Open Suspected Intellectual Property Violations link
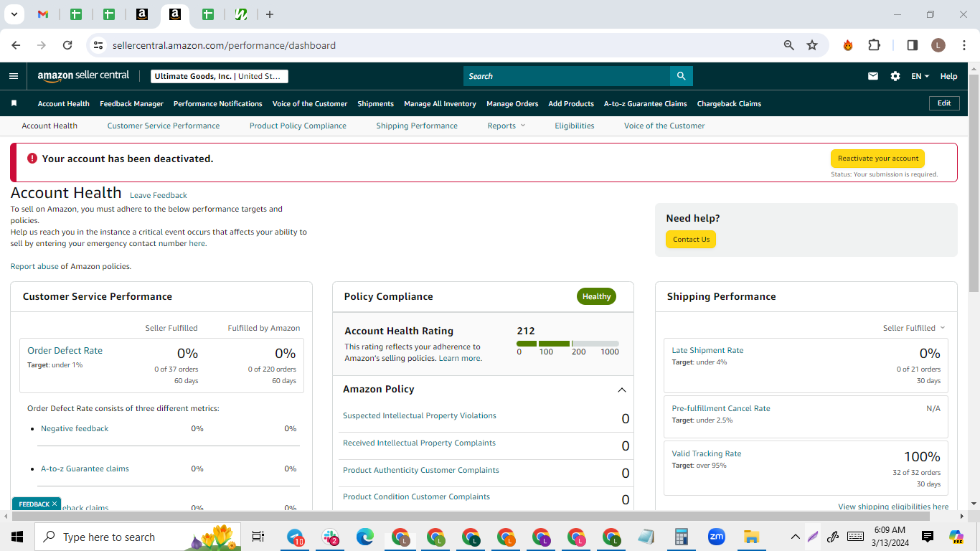Screen dimensions: 980x551 pos(420,415)
